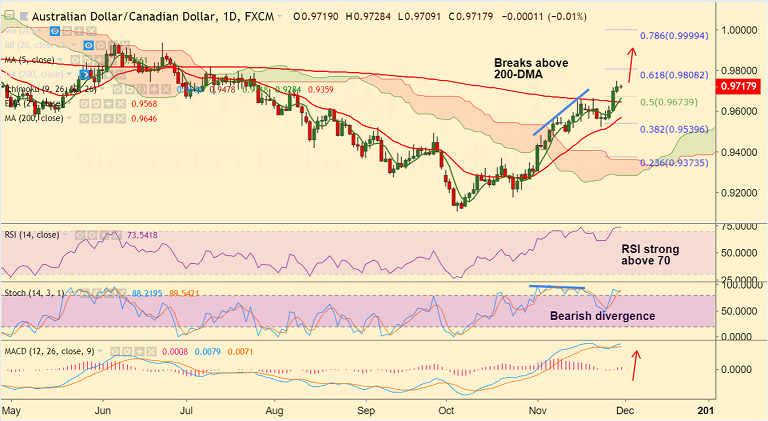Hide the MACD indicator using its eye icon
This screenshot has width=768, height=421.
pos(115,351)
